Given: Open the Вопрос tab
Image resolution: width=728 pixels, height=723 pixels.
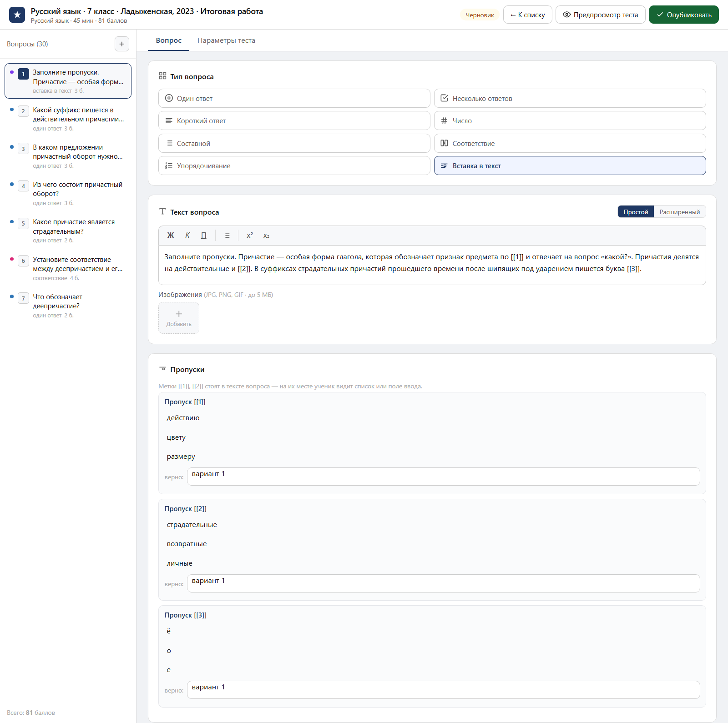Looking at the screenshot, I should [169, 40].
